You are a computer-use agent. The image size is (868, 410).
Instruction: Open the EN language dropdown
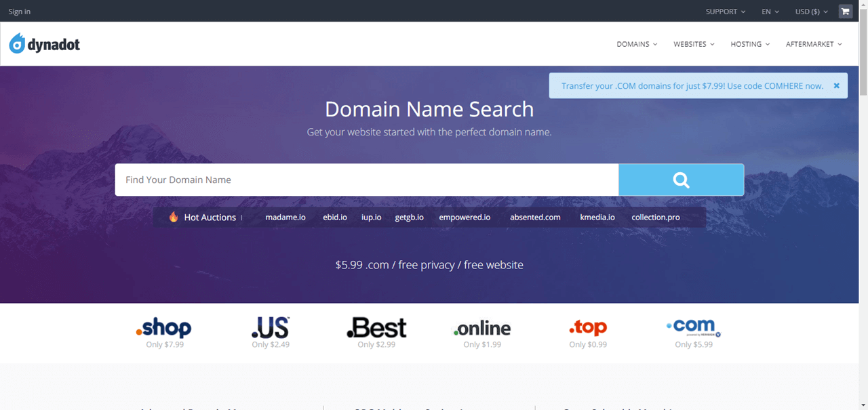[x=770, y=12]
